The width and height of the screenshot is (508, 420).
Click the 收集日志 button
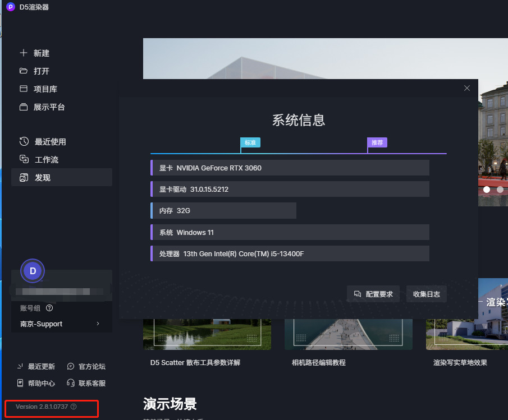pos(427,294)
